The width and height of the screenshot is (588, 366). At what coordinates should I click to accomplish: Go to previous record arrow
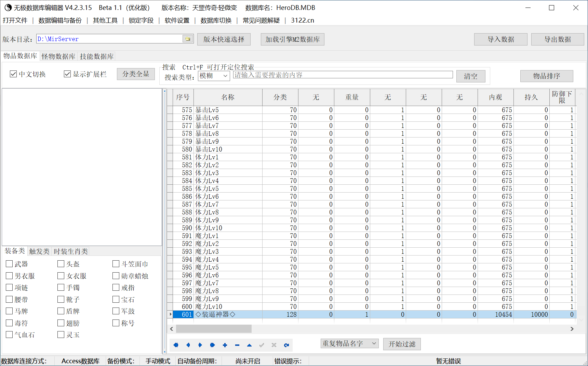pos(188,345)
